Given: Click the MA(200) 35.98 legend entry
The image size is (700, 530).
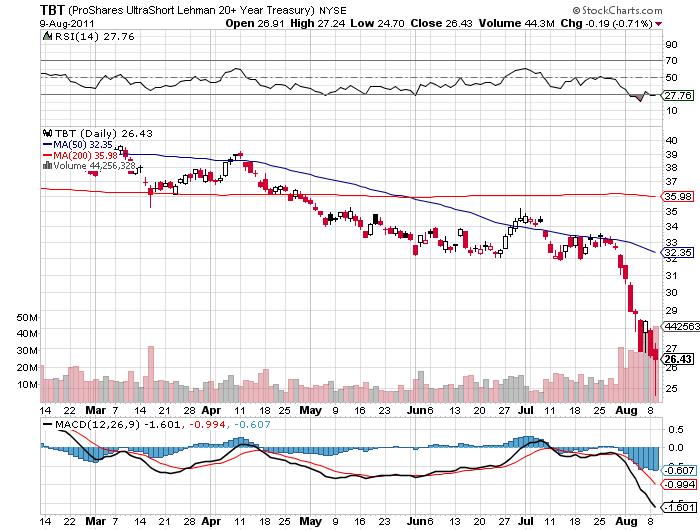Looking at the screenshot, I should [x=80, y=155].
